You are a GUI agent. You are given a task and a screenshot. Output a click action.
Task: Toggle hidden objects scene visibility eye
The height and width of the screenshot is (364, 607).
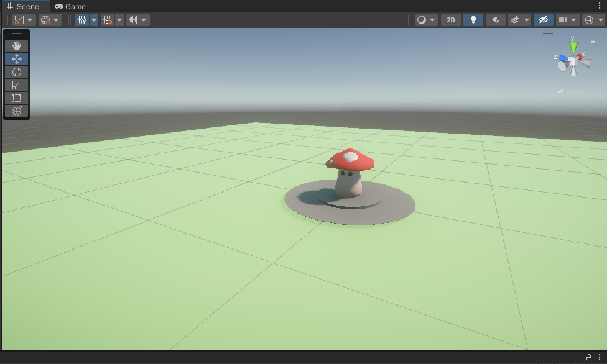pyautogui.click(x=544, y=20)
